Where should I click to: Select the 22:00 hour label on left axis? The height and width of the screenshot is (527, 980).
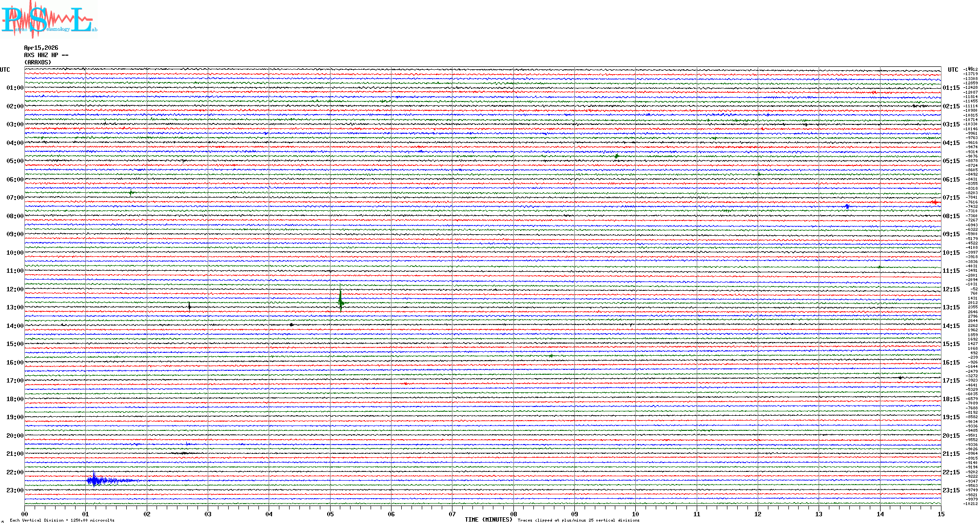tap(15, 472)
